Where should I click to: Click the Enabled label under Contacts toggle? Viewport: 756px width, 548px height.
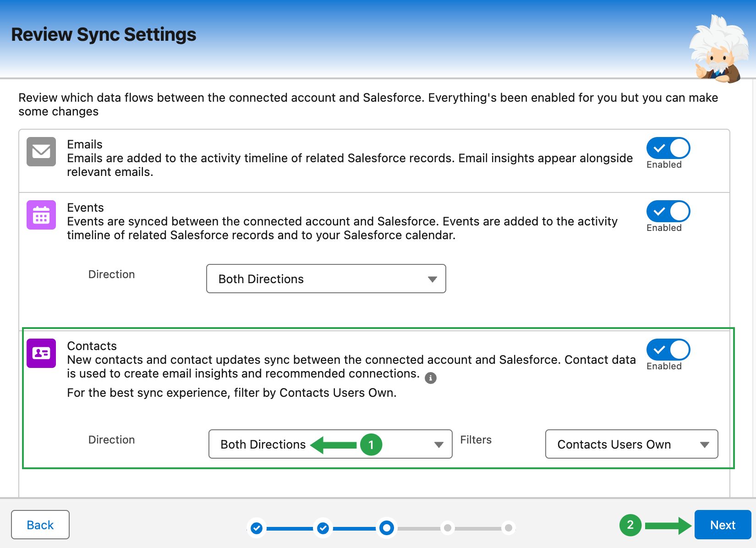pyautogui.click(x=664, y=366)
